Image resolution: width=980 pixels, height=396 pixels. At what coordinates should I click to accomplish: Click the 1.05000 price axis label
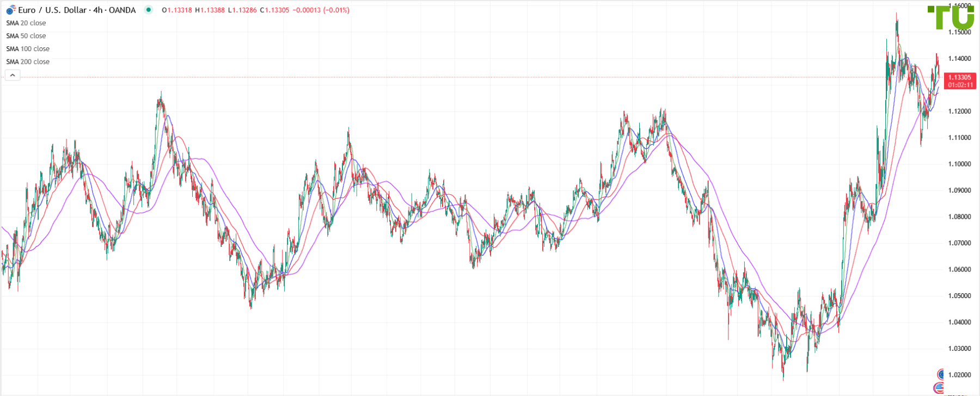click(x=959, y=296)
